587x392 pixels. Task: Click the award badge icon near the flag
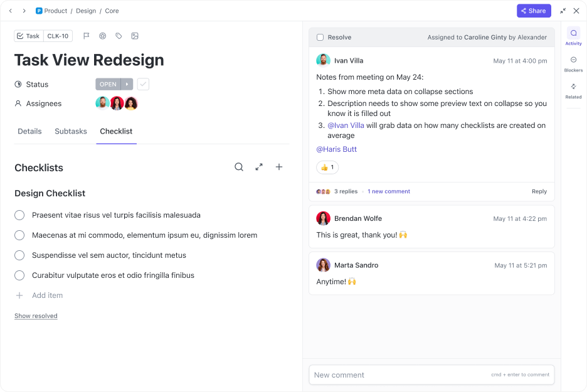click(x=102, y=36)
